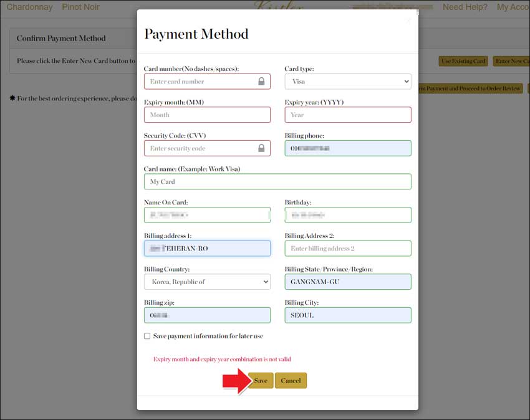Click the Card number input field
The width and height of the screenshot is (530, 420).
coord(207,82)
